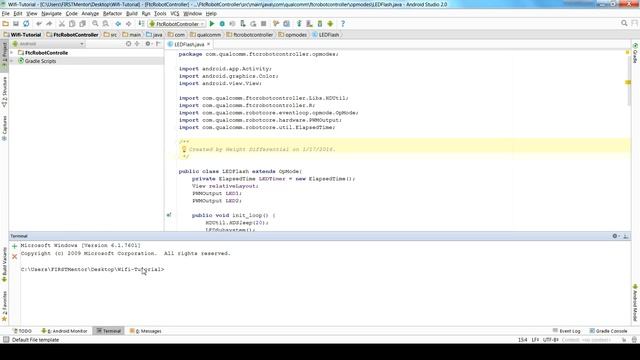Open the TODO tool window tab
This screenshot has width=640, height=360.
(22, 331)
